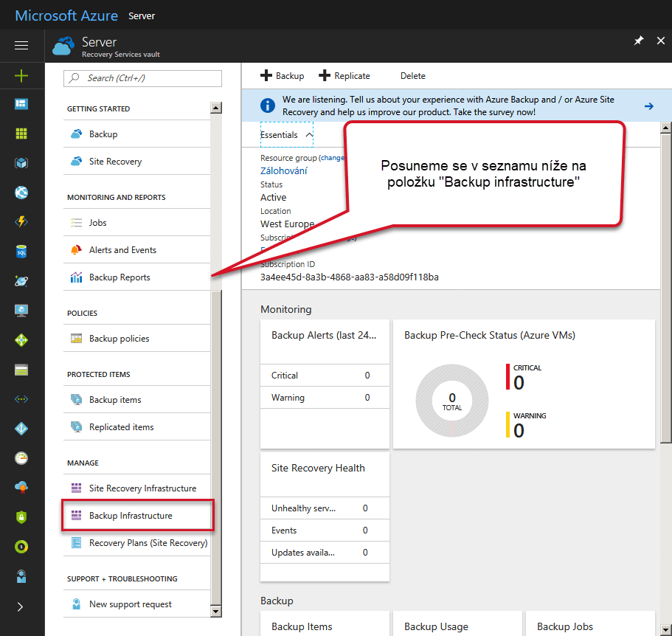The image size is (672, 636).
Task: Click the menu list scroll-down arrow
Action: coord(216,611)
